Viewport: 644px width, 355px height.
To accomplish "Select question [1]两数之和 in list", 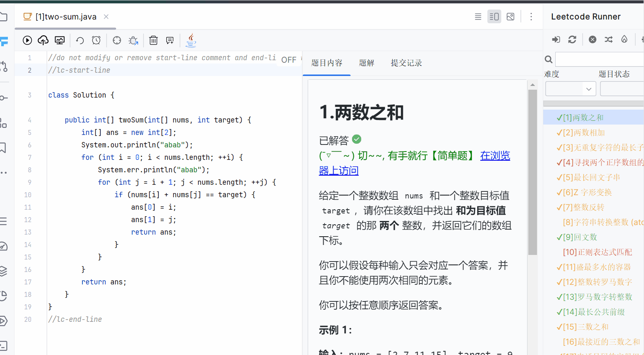I will click(593, 118).
